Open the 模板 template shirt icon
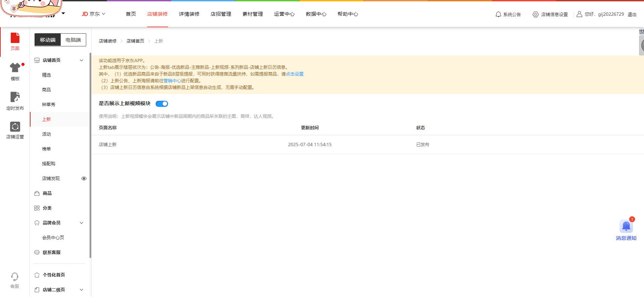The height and width of the screenshot is (297, 644). coord(15,68)
